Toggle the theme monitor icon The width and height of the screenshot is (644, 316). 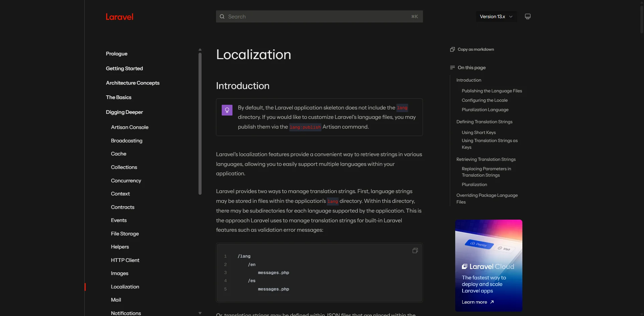coord(528,16)
